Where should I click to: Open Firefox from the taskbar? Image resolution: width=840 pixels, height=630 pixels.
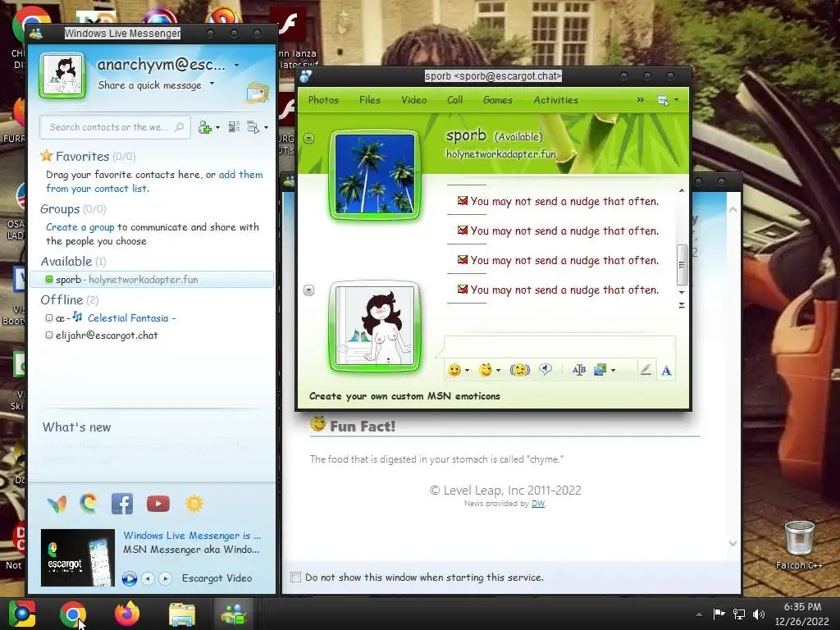pyautogui.click(x=127, y=614)
